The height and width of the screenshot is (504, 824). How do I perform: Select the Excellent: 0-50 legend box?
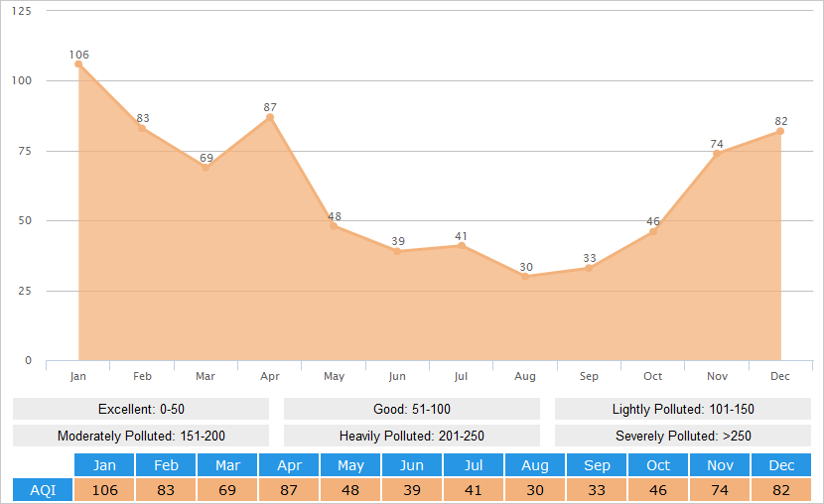(x=141, y=409)
